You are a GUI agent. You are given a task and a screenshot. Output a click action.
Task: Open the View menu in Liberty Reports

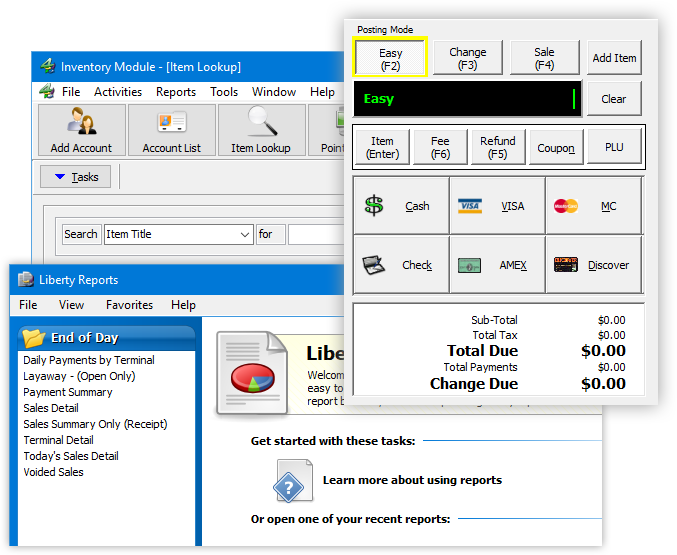[x=71, y=305]
